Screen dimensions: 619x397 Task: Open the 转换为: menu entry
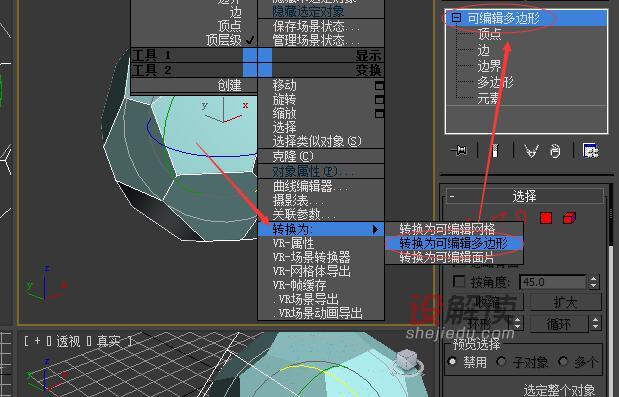point(321,229)
